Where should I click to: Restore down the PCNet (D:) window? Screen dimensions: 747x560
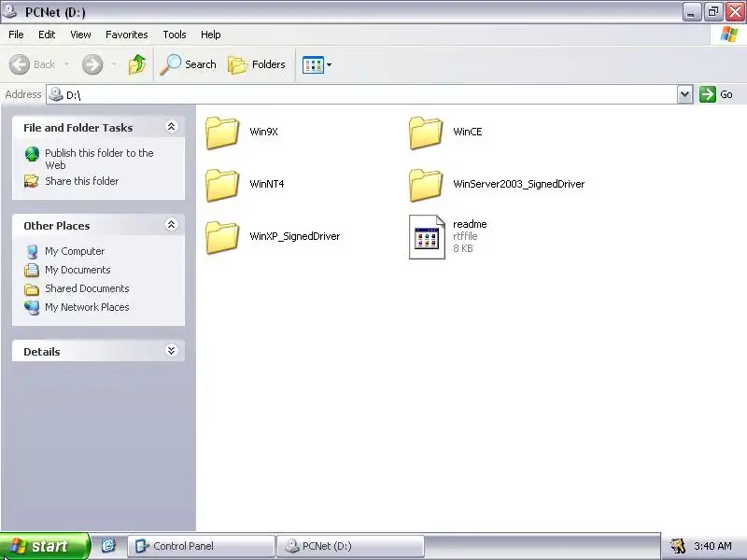point(713,12)
